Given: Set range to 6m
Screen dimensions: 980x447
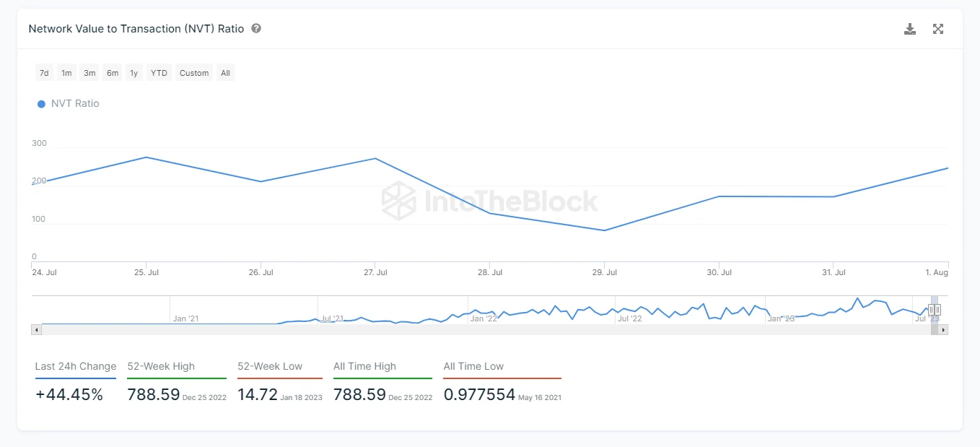Looking at the screenshot, I should 113,73.
